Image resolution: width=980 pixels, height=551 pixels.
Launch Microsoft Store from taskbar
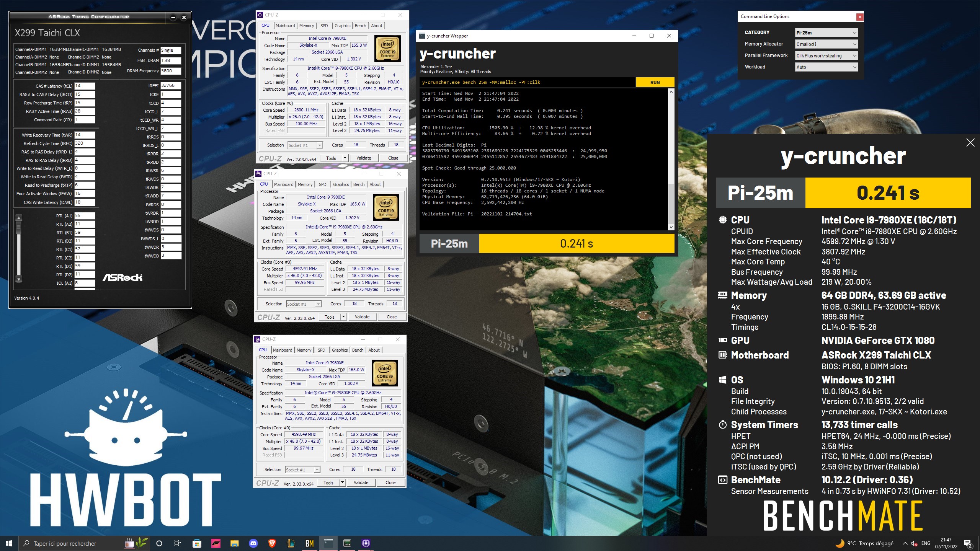coord(197,543)
